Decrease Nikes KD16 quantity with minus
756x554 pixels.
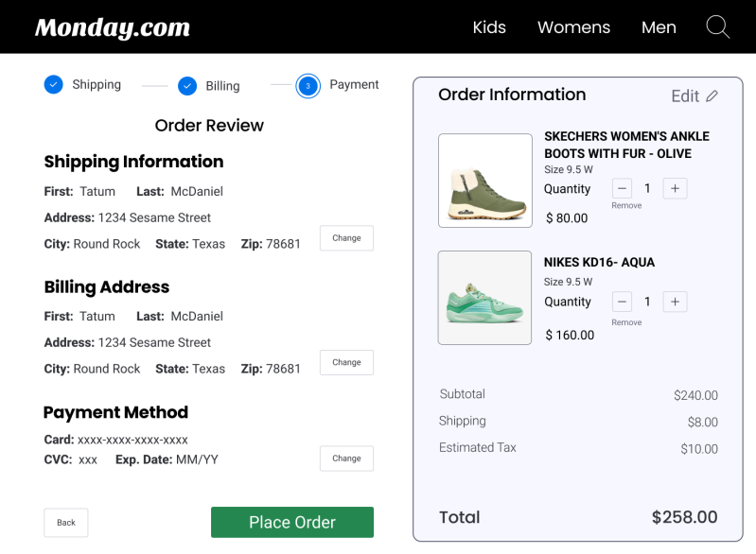tap(622, 302)
